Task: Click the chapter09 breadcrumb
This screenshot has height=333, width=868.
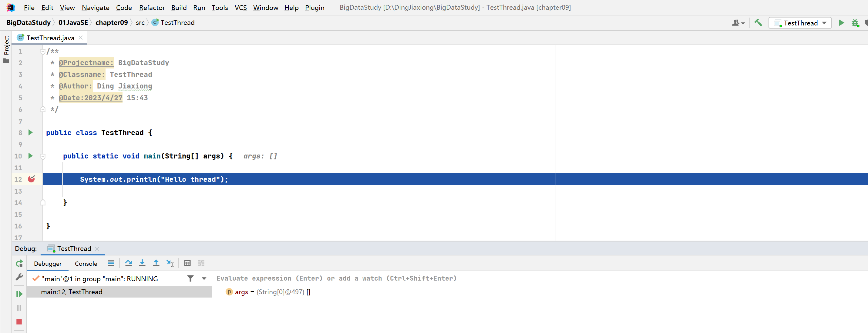Action: pyautogui.click(x=112, y=22)
